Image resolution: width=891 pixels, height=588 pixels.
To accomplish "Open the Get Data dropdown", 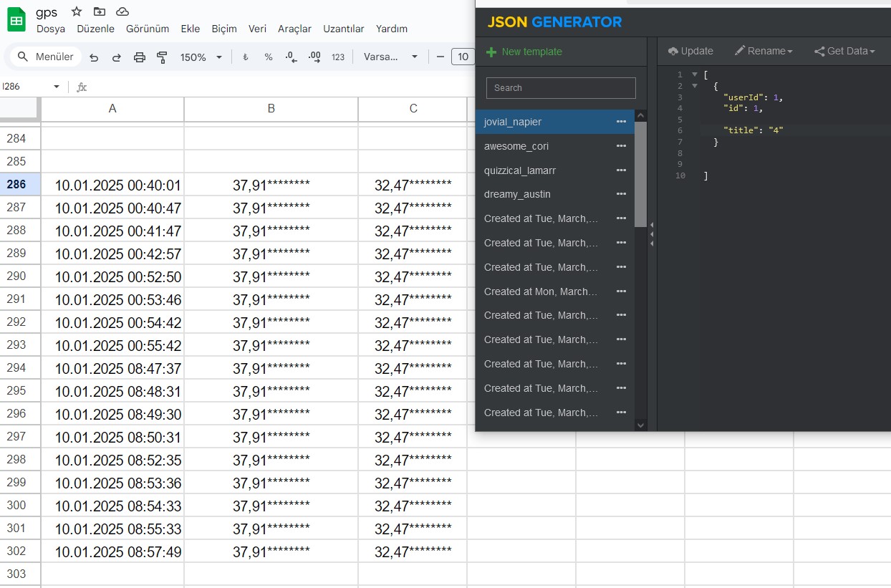I will (844, 51).
